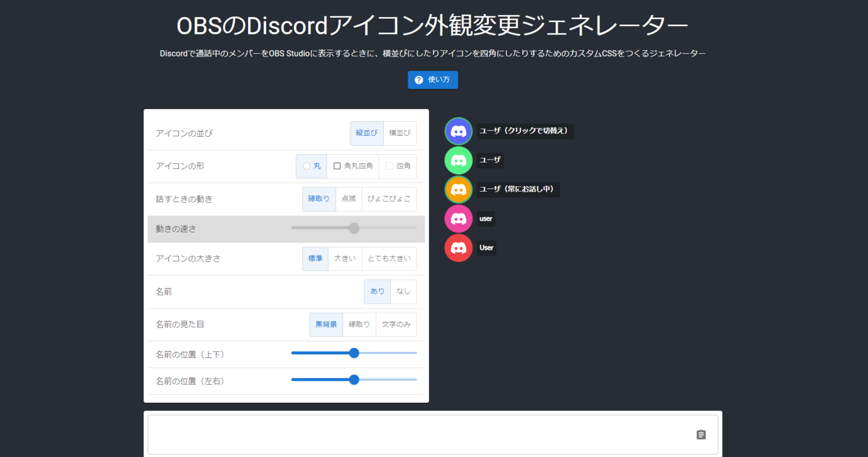The height and width of the screenshot is (457, 868).
Task: Click the question mark icon on 使い方
Action: (x=419, y=80)
